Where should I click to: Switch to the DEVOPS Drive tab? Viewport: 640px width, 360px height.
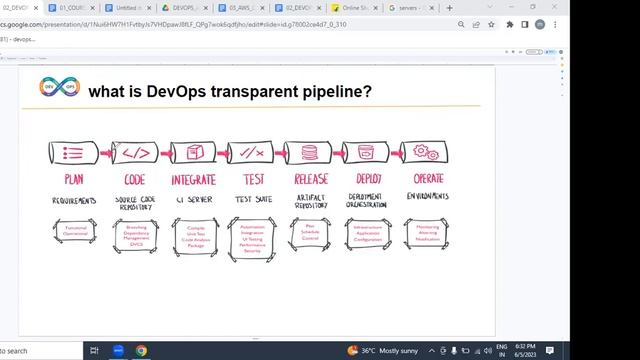click(185, 8)
